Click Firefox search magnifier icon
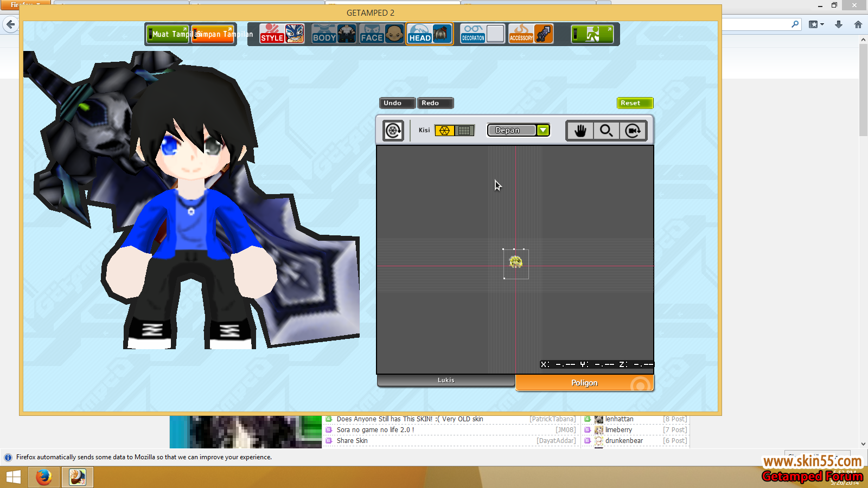Screen dimensions: 868x488 tap(795, 24)
